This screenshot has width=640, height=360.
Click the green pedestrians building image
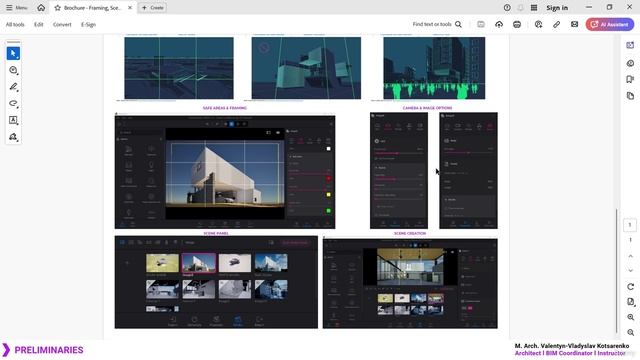pyautogui.click(x=434, y=68)
